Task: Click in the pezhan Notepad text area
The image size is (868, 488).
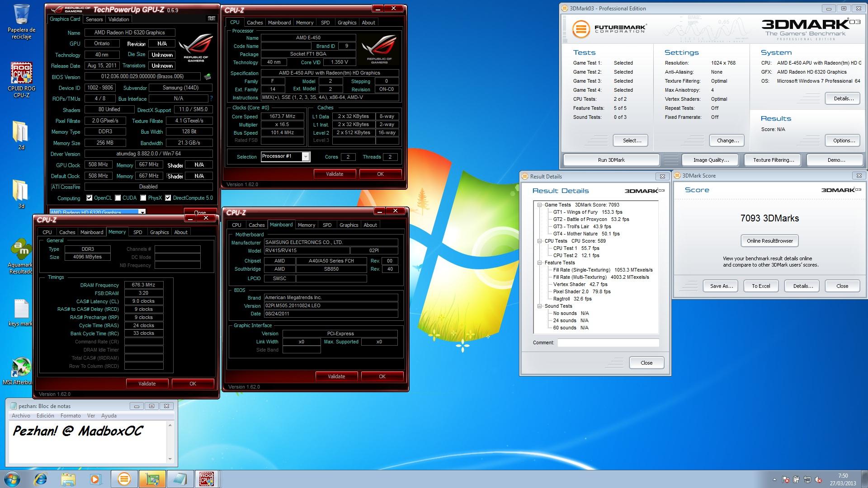Action: pyautogui.click(x=88, y=442)
